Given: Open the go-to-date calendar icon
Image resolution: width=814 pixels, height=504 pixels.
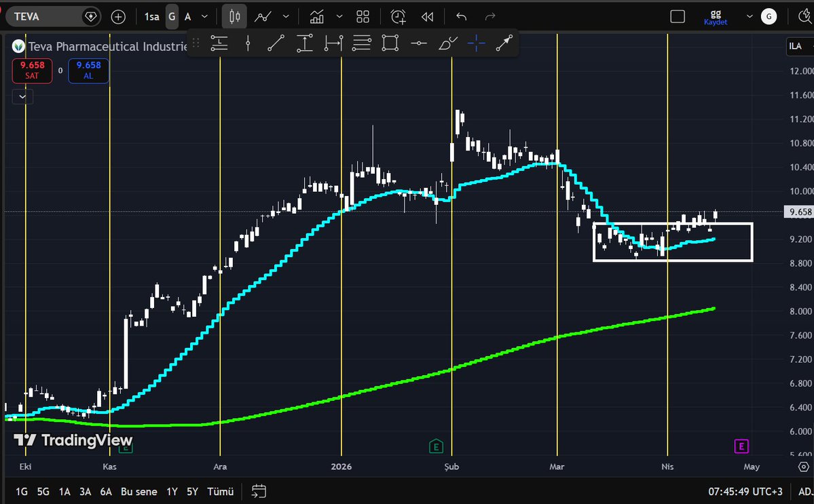Looking at the screenshot, I should point(259,492).
